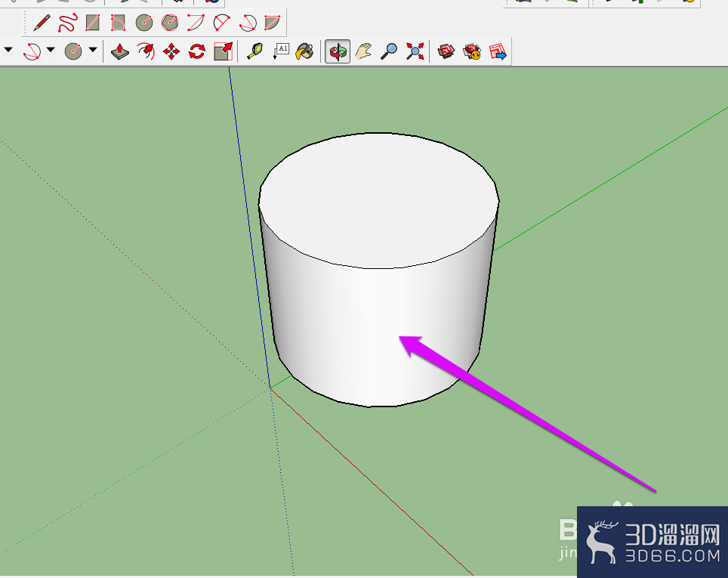
Task: Choose the Rotate tool
Action: [197, 51]
